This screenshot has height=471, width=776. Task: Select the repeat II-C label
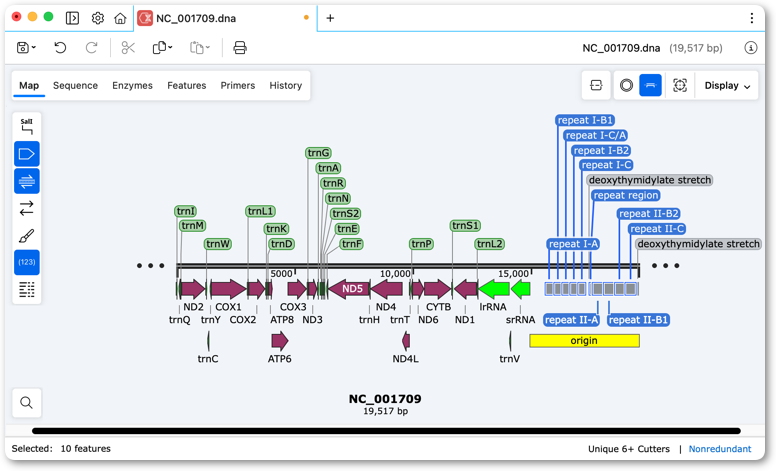click(x=657, y=229)
